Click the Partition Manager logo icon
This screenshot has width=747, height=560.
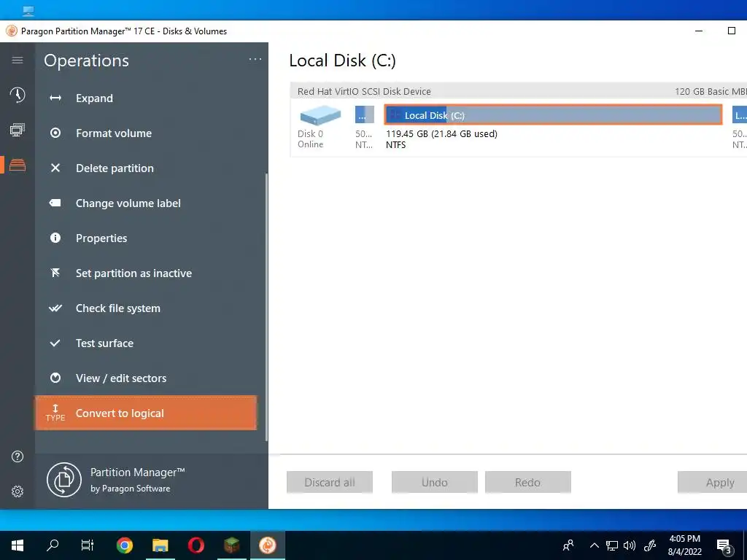click(x=64, y=480)
